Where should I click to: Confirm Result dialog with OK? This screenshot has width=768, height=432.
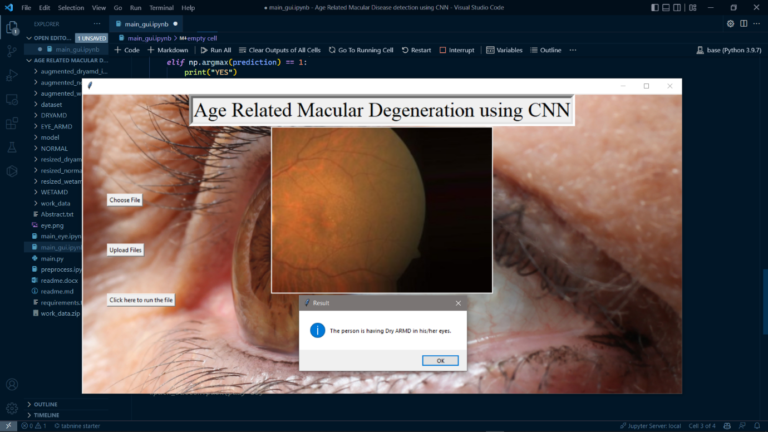click(440, 360)
